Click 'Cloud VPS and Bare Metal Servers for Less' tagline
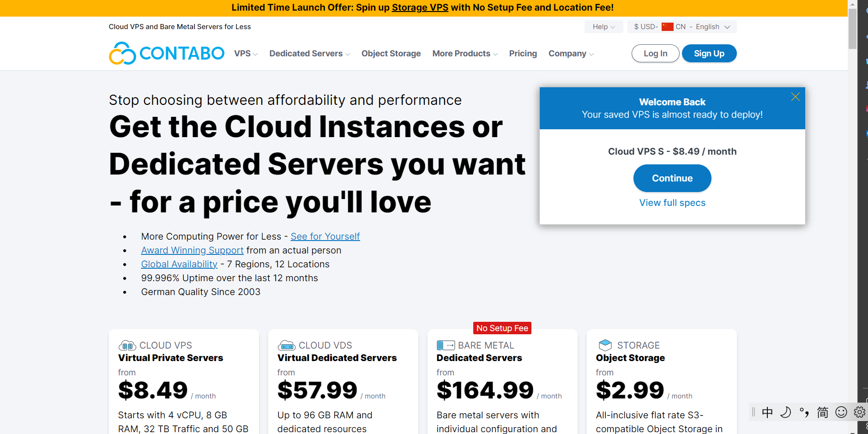 [180, 27]
